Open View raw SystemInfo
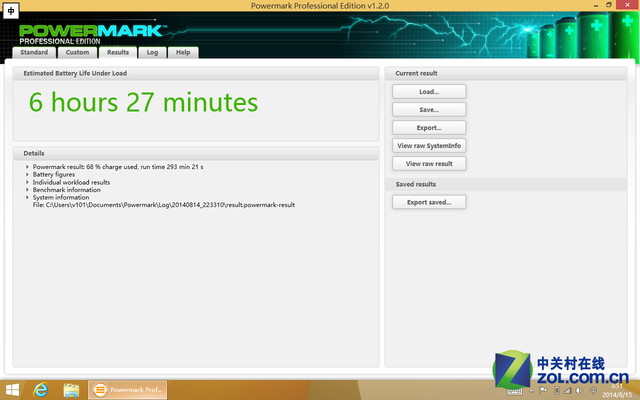The image size is (640, 400). tap(429, 146)
